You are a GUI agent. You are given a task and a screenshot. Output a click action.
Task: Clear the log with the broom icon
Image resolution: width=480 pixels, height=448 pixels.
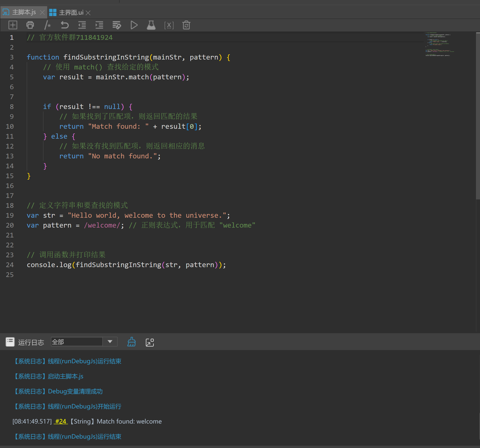pyautogui.click(x=131, y=342)
